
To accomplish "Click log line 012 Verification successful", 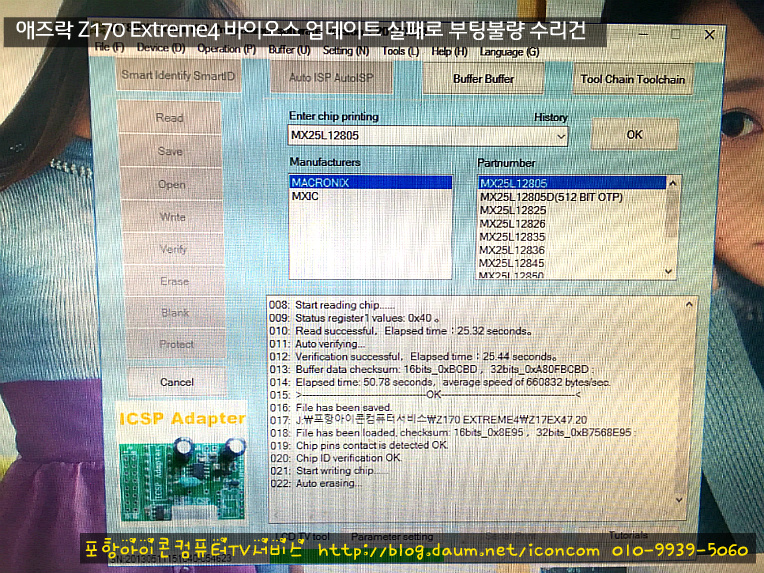I will point(413,356).
